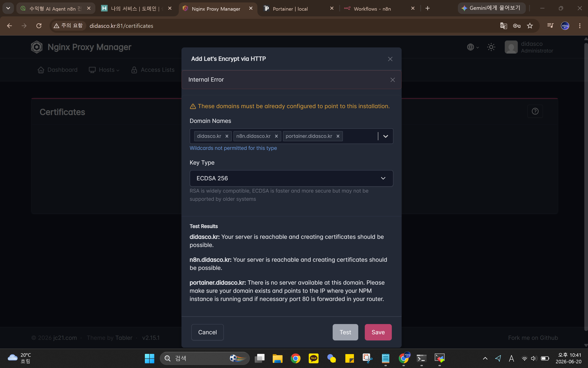Show hidden system tray icons

click(485, 358)
